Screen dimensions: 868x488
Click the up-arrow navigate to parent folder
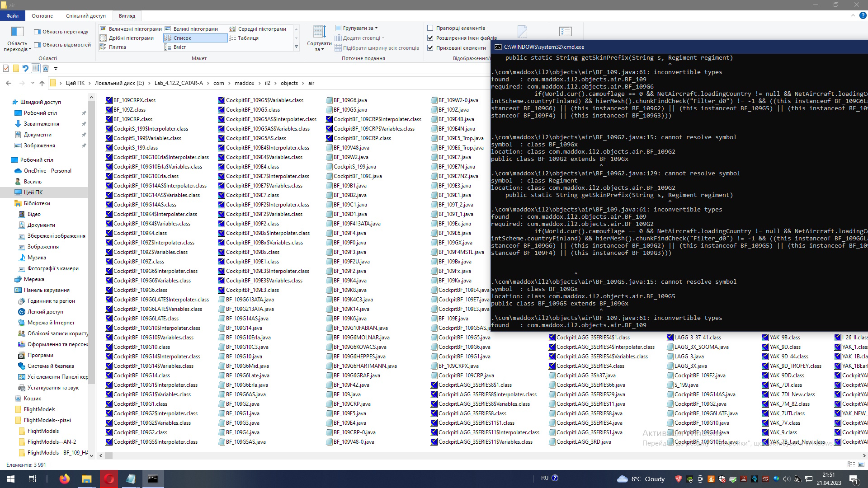[42, 83]
